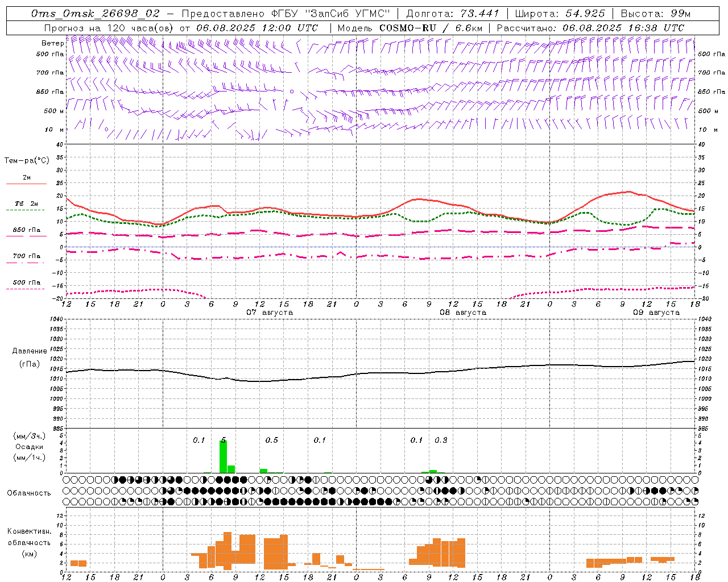This screenshot has height=582, width=728.
Task: Click the 07 августа date label
Action: tap(270, 313)
